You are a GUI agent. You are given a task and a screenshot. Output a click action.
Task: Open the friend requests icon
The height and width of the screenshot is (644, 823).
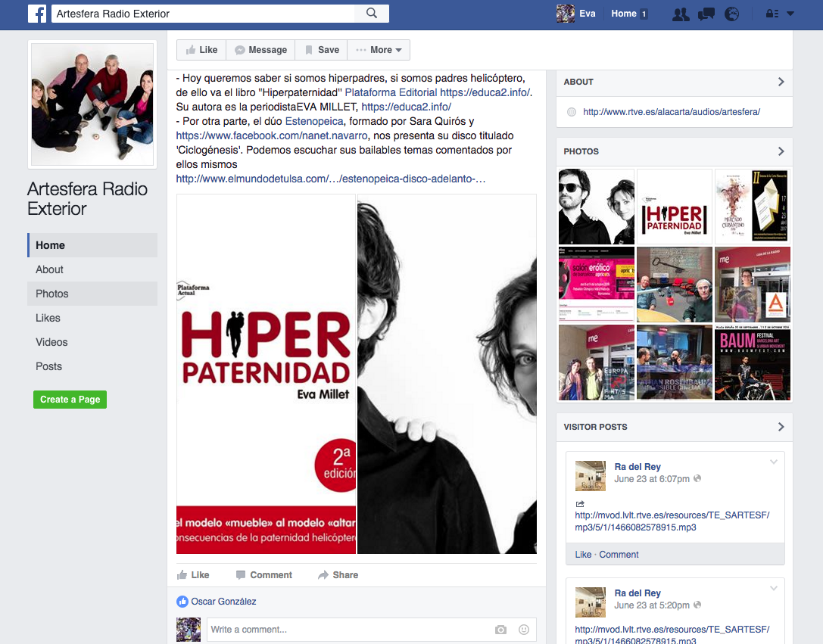(681, 14)
